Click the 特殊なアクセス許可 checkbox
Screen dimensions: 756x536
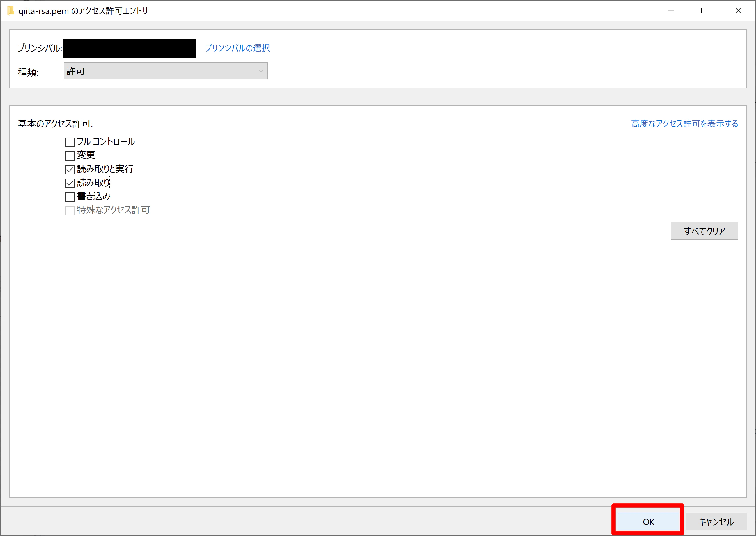(x=70, y=211)
